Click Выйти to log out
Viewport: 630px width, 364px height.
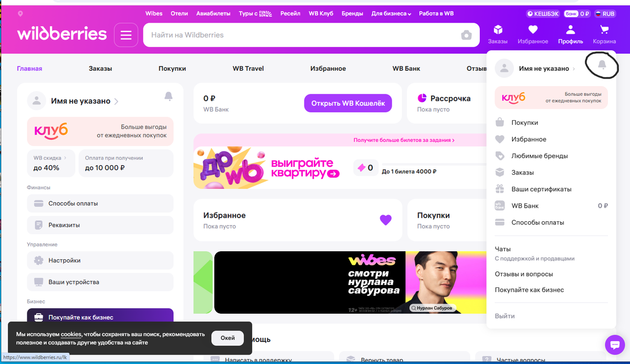tap(505, 316)
